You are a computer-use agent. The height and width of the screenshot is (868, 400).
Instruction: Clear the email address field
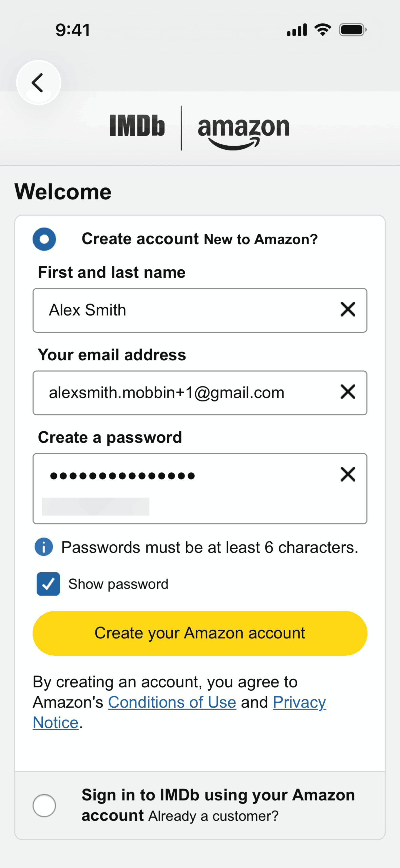pyautogui.click(x=348, y=392)
